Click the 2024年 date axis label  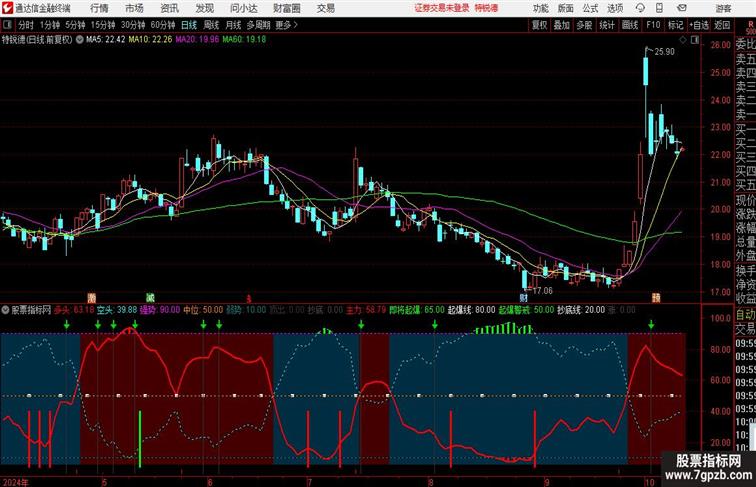point(15,482)
